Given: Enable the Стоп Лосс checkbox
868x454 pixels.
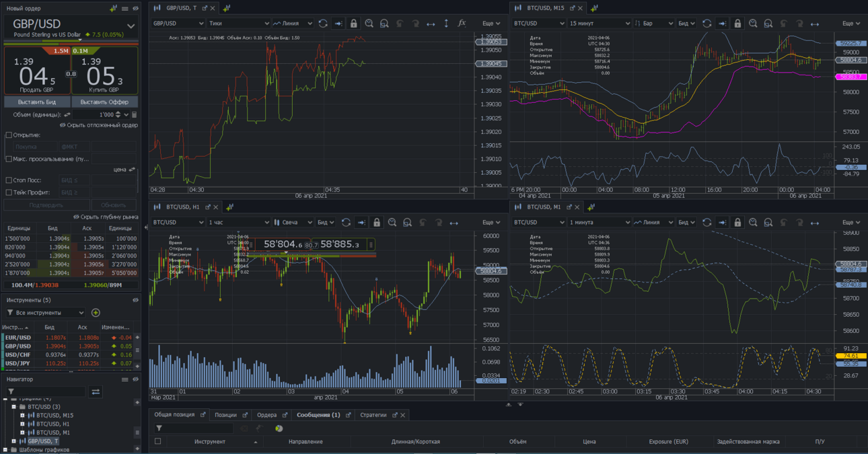Looking at the screenshot, I should [x=9, y=180].
